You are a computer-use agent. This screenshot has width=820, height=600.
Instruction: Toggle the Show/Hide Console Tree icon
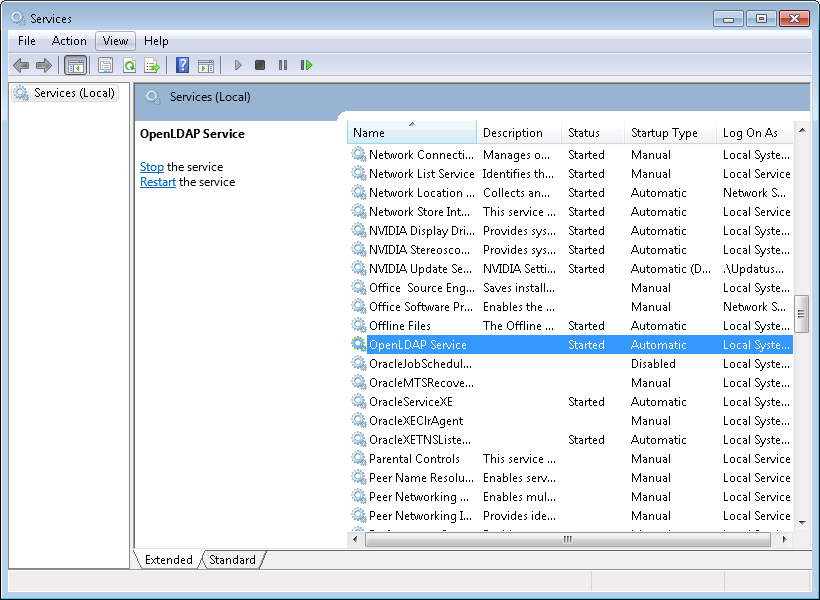coord(75,65)
